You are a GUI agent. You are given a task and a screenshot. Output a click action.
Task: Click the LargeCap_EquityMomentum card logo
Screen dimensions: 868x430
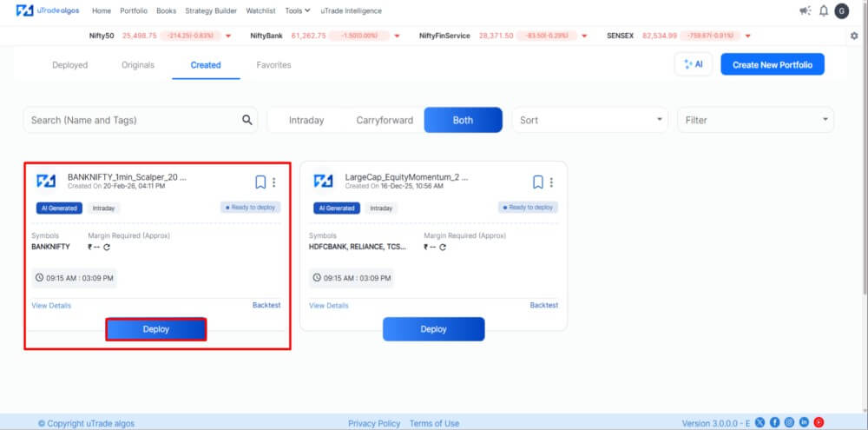pyautogui.click(x=323, y=181)
